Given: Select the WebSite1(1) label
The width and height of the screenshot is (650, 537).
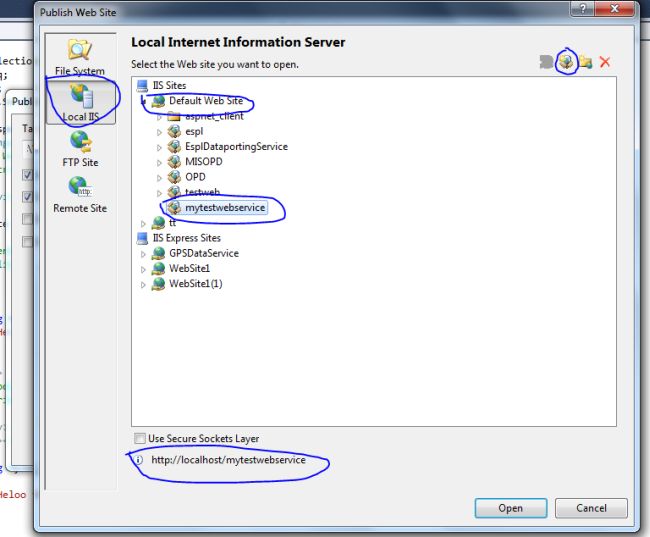Looking at the screenshot, I should [196, 284].
